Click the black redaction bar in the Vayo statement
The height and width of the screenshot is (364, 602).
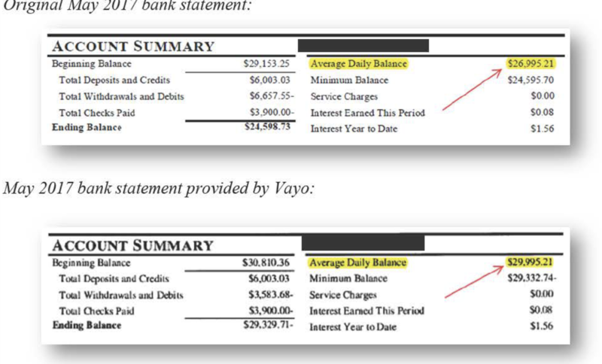click(x=362, y=244)
